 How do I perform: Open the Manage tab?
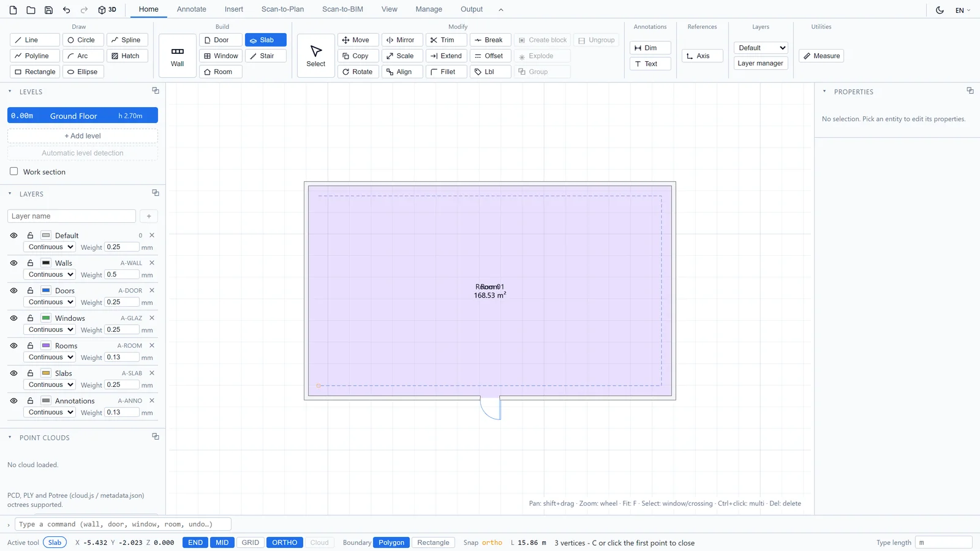429,9
